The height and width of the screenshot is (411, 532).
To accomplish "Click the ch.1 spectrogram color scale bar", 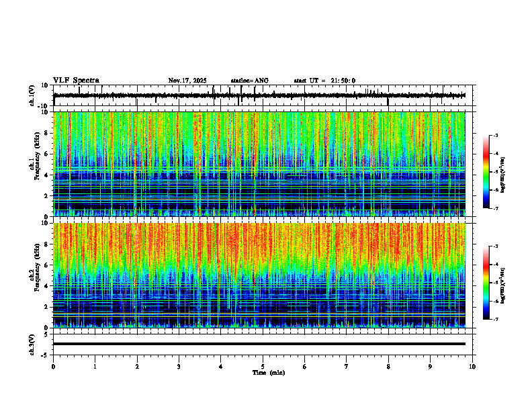I will point(486,172).
